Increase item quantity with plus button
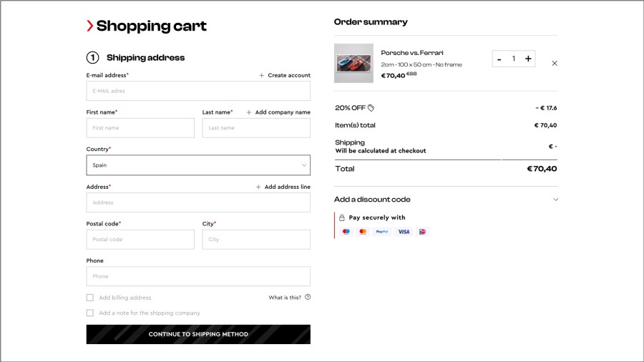Image resolution: width=644 pixels, height=362 pixels. [528, 59]
